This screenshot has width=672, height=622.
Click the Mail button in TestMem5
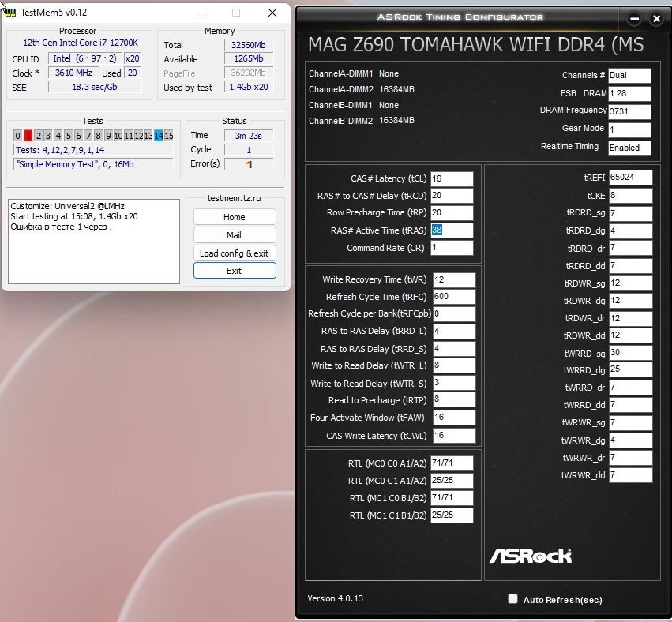pyautogui.click(x=235, y=234)
